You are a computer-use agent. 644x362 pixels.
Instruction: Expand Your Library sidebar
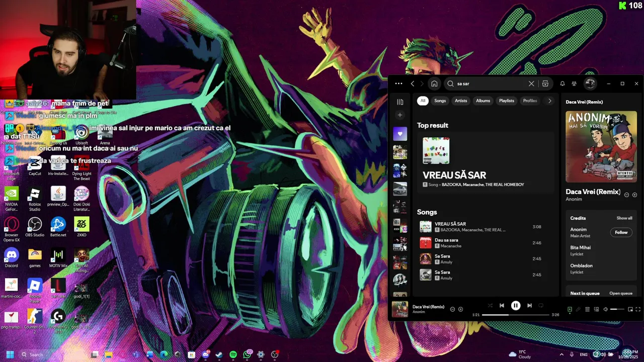(400, 102)
